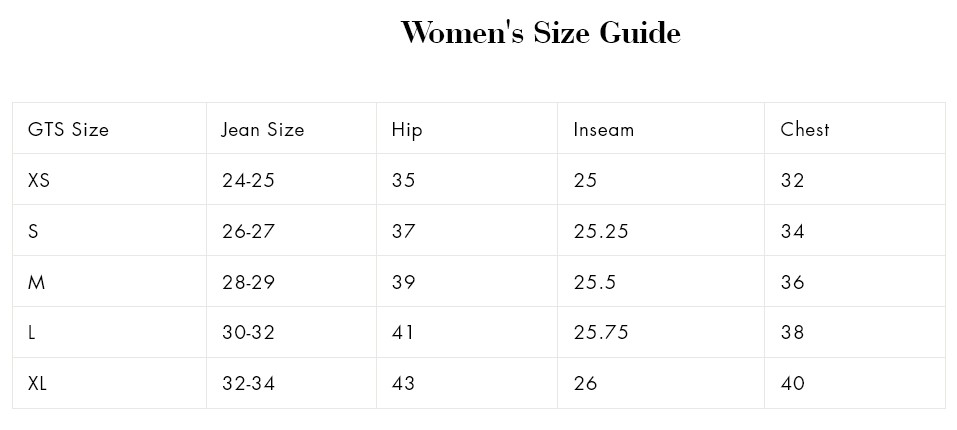Select the L size row label
The height and width of the screenshot is (430, 957).
click(32, 332)
